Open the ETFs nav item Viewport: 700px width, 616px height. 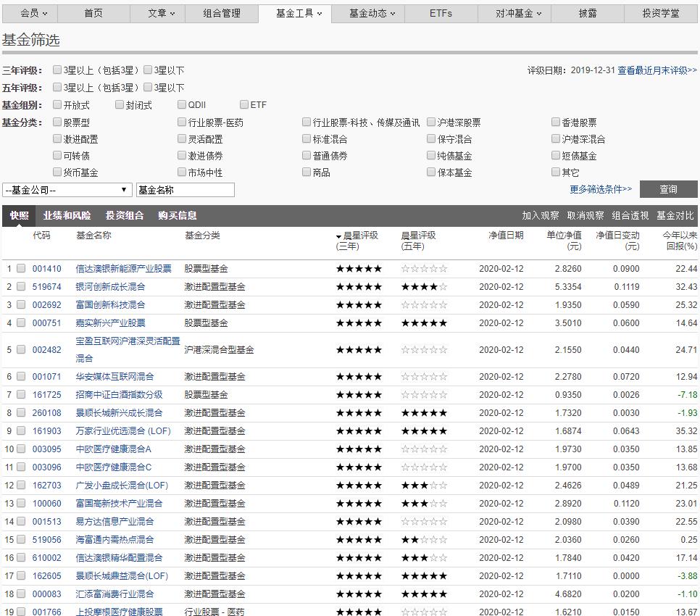(441, 14)
